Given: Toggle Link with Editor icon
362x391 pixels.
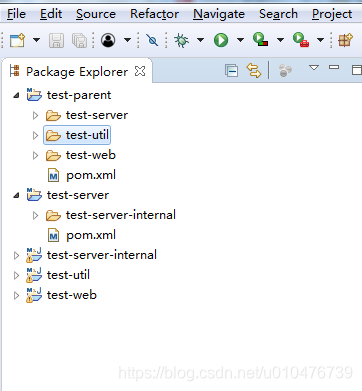Looking at the screenshot, I should click(254, 71).
